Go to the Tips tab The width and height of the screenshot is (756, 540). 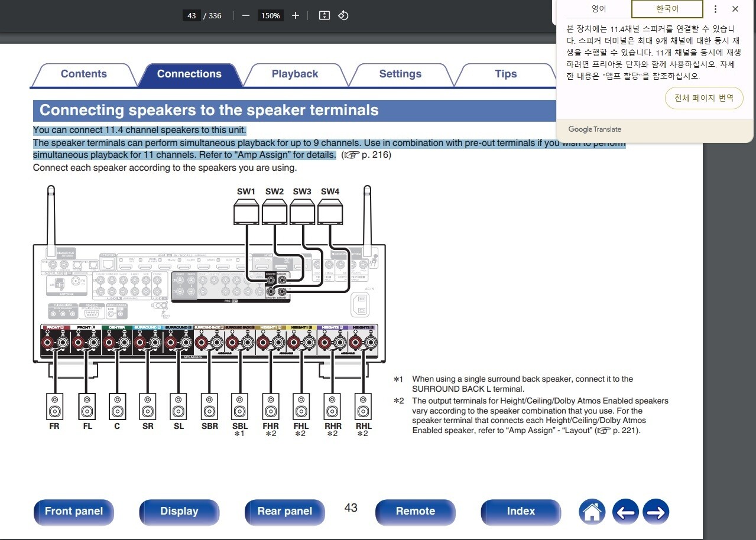point(506,74)
